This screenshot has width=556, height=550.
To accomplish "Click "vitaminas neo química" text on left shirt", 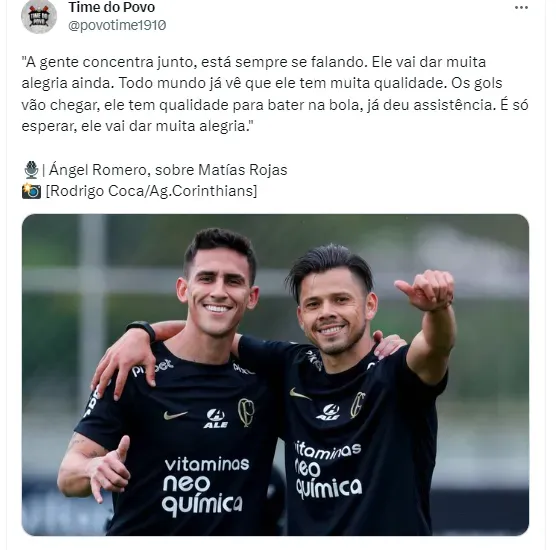I will click(x=206, y=486).
